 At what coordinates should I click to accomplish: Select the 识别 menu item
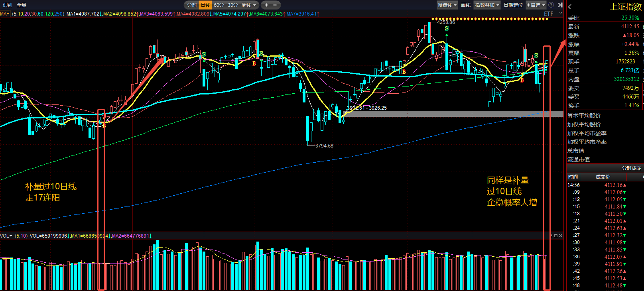pyautogui.click(x=8, y=5)
